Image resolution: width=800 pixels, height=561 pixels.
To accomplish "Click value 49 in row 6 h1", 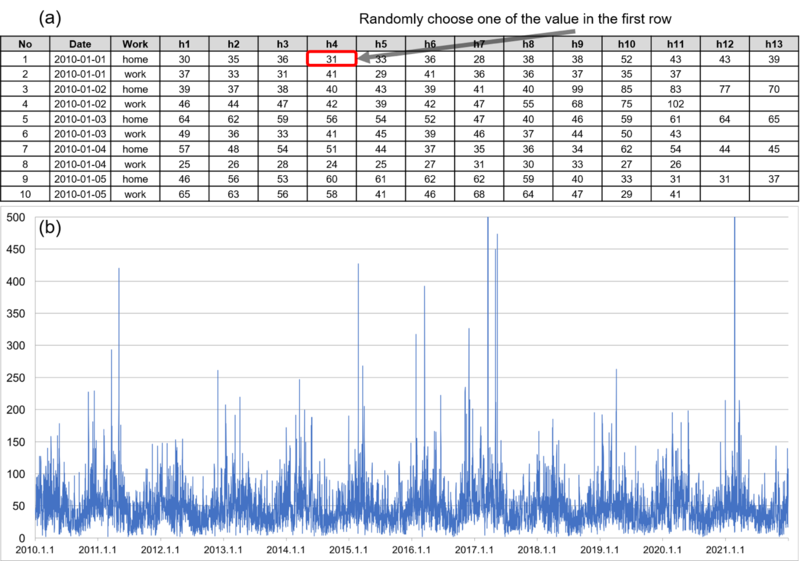I will click(x=184, y=134).
